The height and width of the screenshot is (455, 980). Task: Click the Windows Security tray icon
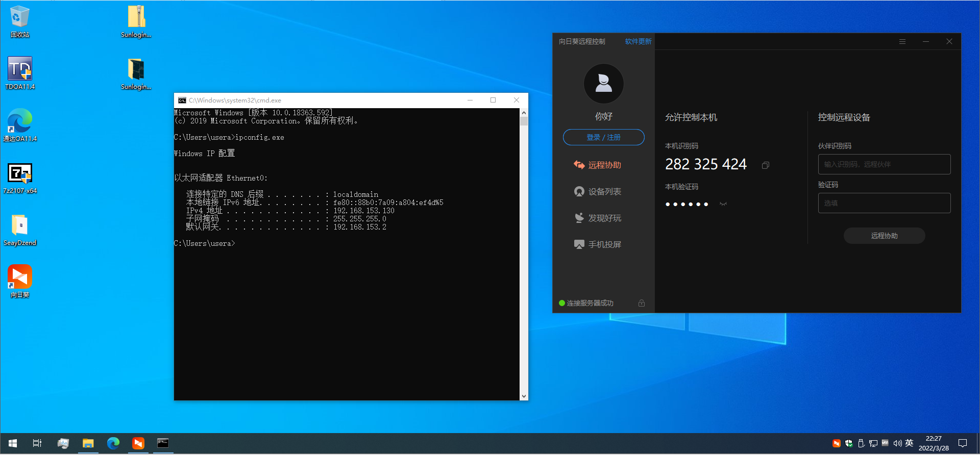[x=849, y=443]
